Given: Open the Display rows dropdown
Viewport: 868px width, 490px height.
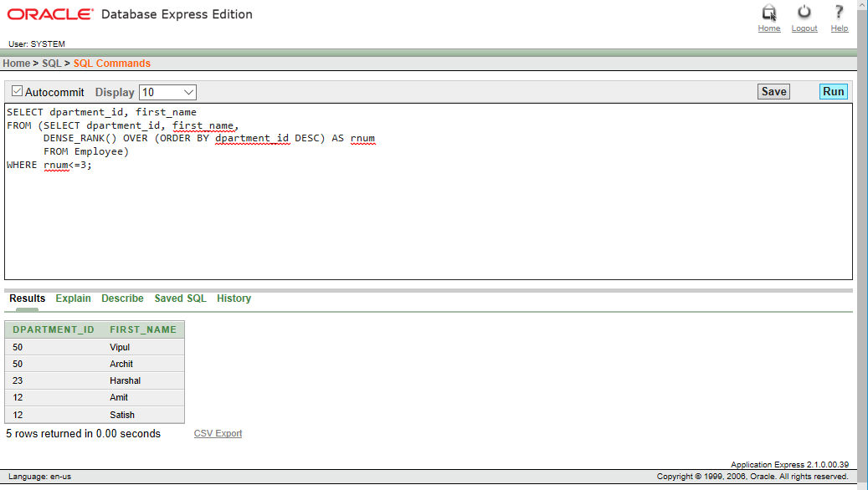Looking at the screenshot, I should [x=167, y=92].
